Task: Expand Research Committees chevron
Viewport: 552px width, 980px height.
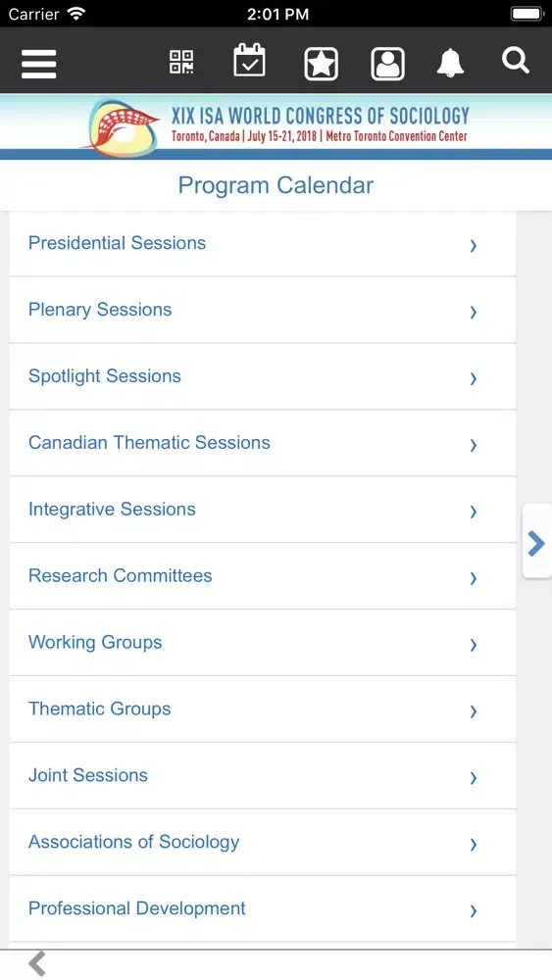Action: coord(474,577)
